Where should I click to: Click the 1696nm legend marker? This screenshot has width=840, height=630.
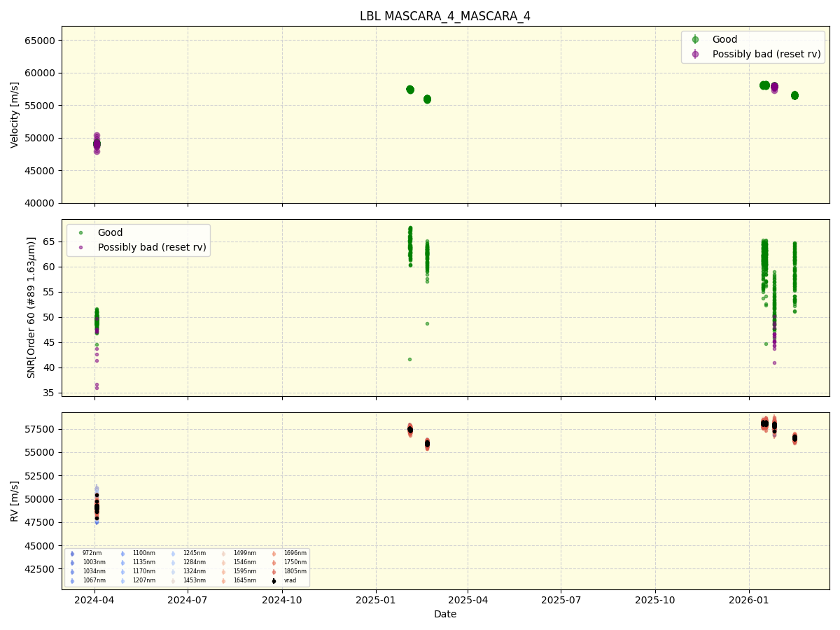point(274,554)
